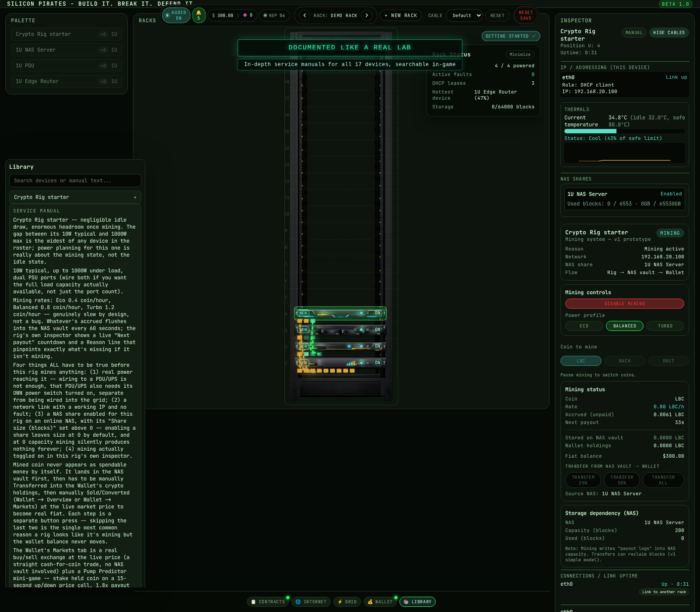This screenshot has width=700, height=612.
Task: Open the Contracts clipboard panel
Action: pyautogui.click(x=268, y=602)
